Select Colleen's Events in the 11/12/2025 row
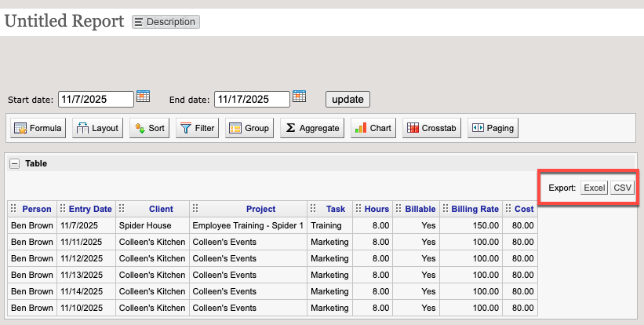 [248, 258]
